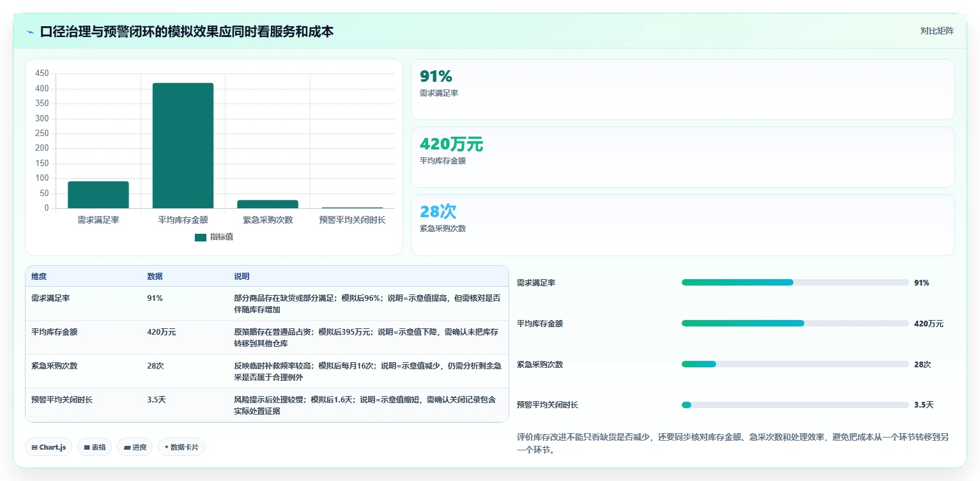Click the 需求满足率 x-axis label in chart

point(98,220)
